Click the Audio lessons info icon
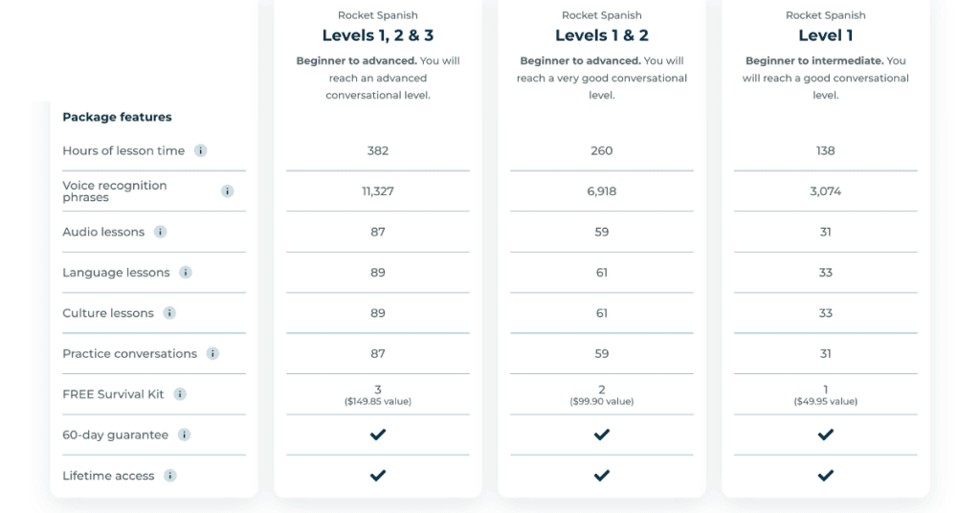The height and width of the screenshot is (513, 980). coord(160,232)
